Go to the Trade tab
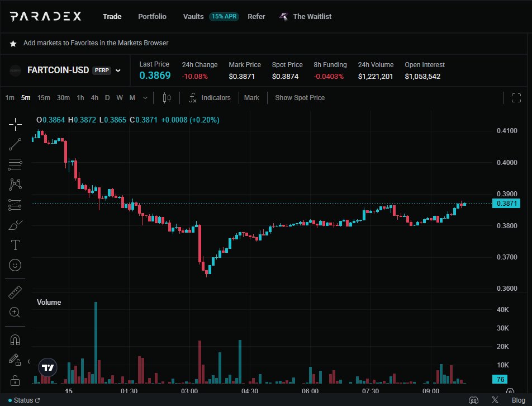Screen dimensions: 532x406 112,16
